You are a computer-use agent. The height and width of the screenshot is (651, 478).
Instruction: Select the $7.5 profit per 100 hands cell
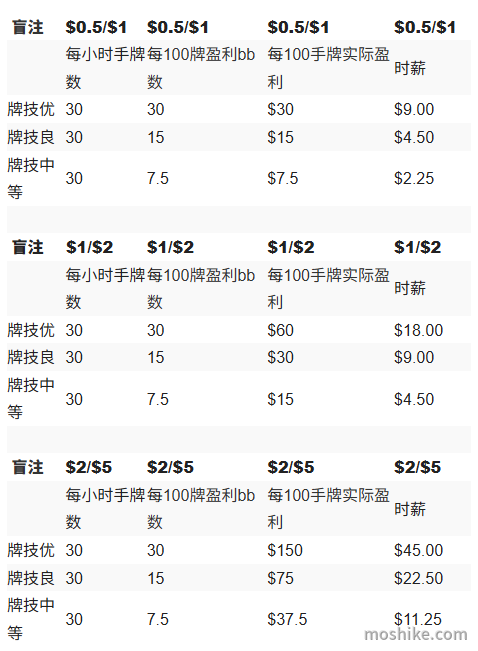282,179
